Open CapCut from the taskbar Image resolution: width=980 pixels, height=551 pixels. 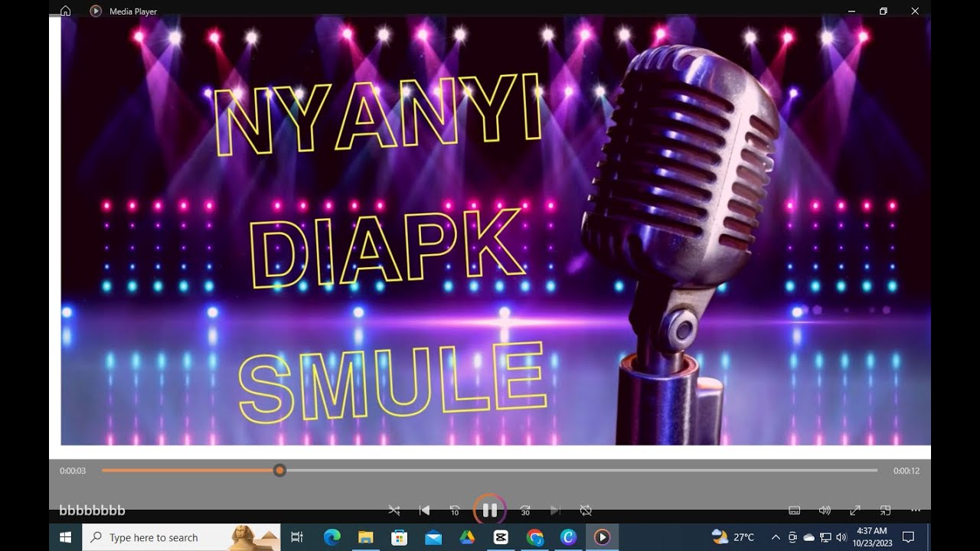click(501, 537)
